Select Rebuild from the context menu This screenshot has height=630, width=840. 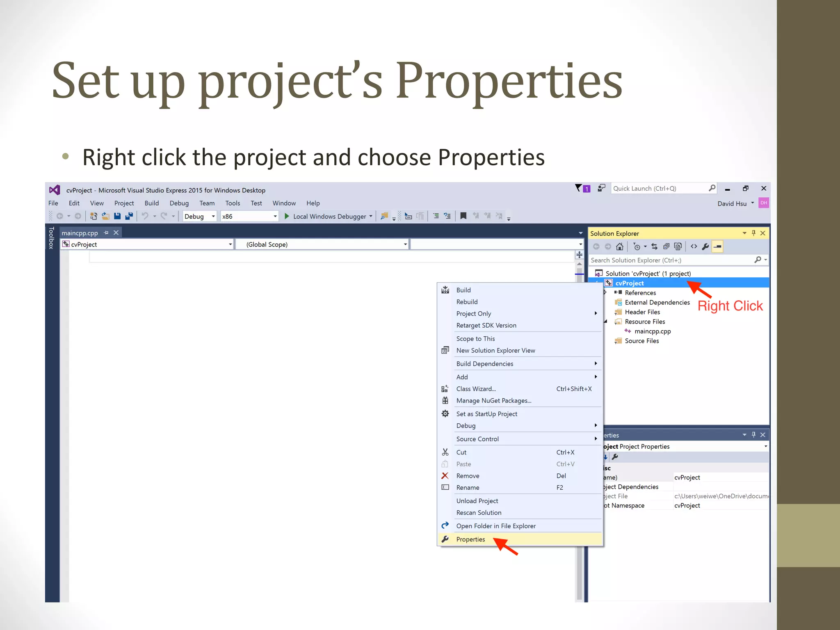point(467,302)
